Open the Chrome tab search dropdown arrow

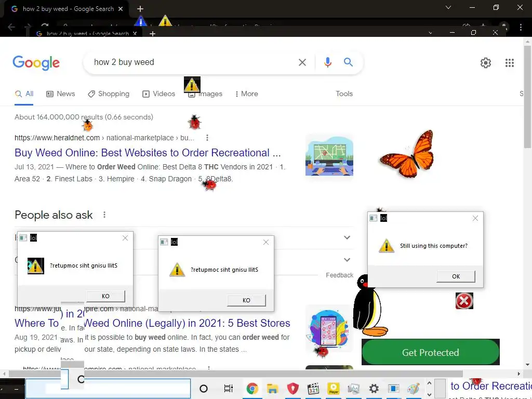(448, 7)
